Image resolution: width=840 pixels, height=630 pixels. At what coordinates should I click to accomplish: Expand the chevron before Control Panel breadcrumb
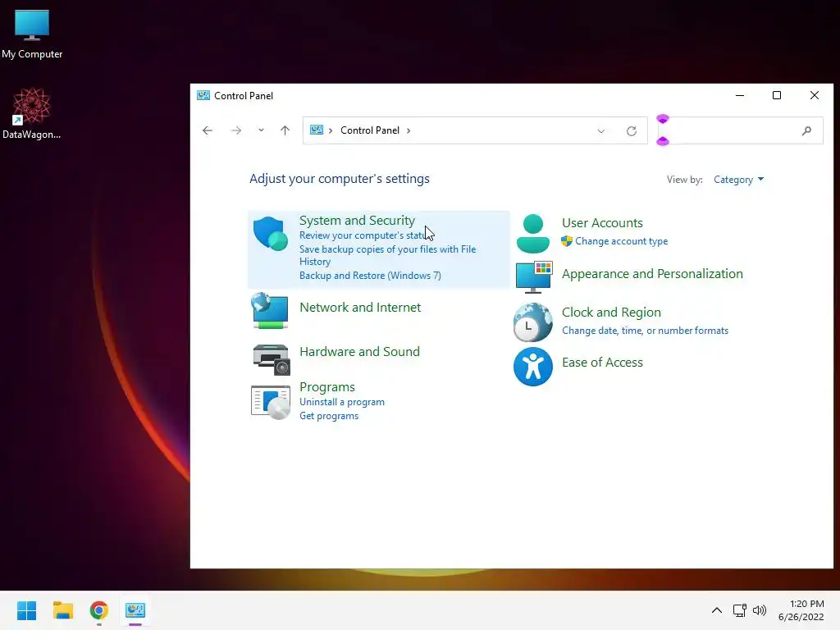pos(331,130)
